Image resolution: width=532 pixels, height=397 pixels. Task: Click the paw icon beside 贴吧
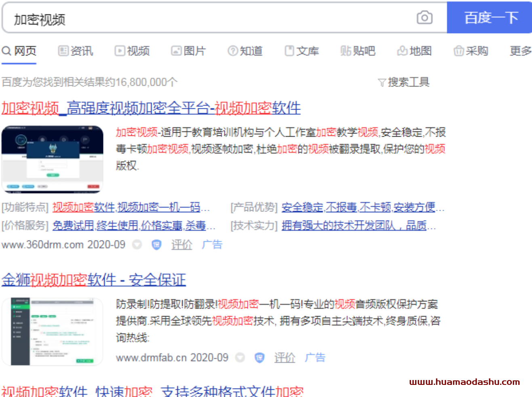click(x=346, y=51)
